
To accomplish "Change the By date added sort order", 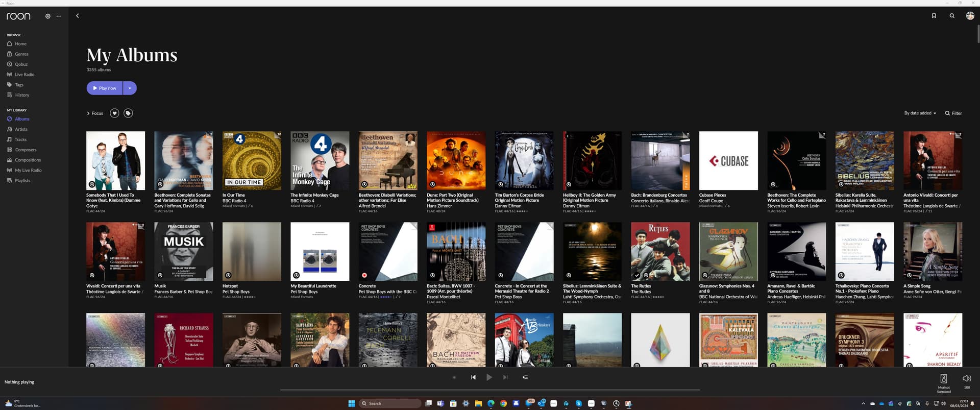I will 920,113.
